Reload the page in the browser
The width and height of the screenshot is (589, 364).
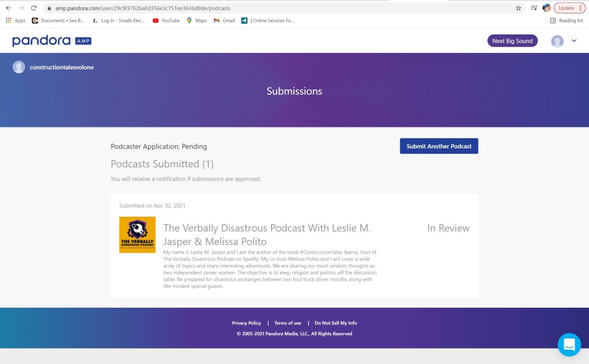[34, 8]
